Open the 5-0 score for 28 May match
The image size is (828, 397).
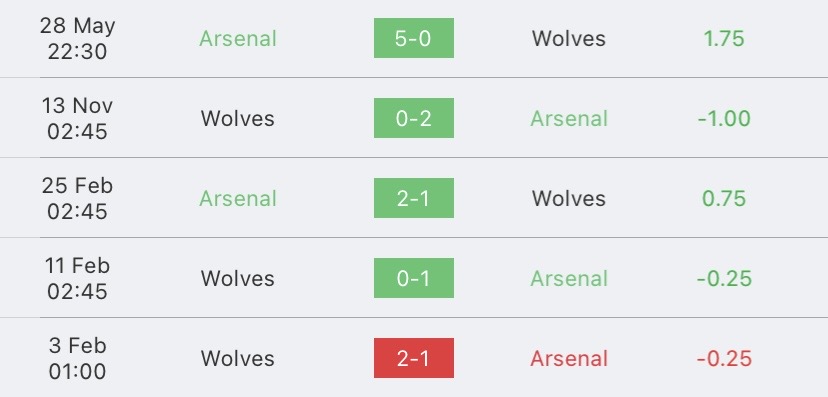[x=413, y=38]
